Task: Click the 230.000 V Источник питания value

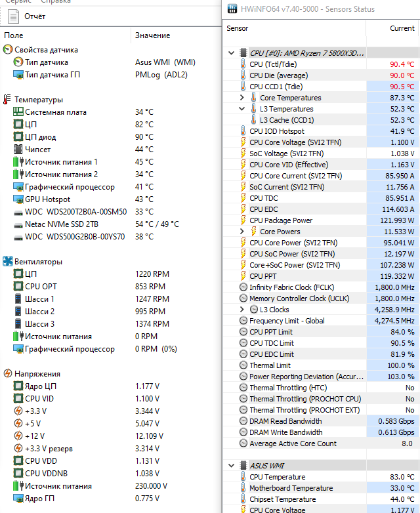Action: pos(151,486)
